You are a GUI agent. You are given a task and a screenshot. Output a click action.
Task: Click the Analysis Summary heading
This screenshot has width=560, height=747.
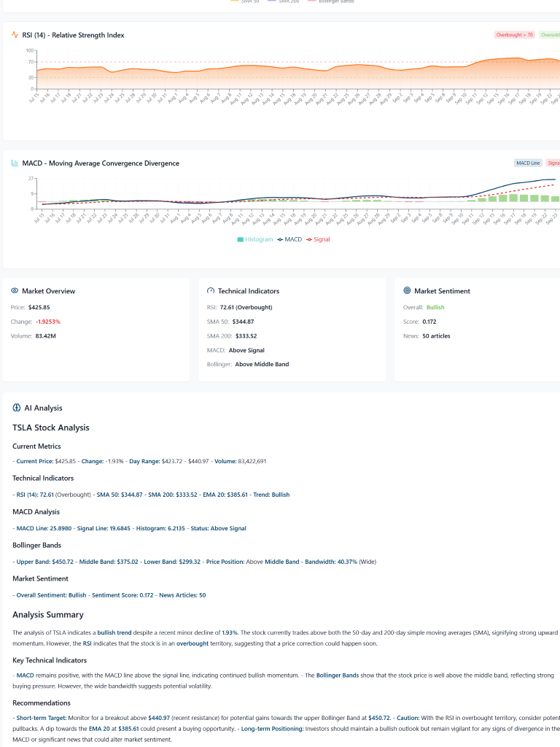pyautogui.click(x=48, y=614)
